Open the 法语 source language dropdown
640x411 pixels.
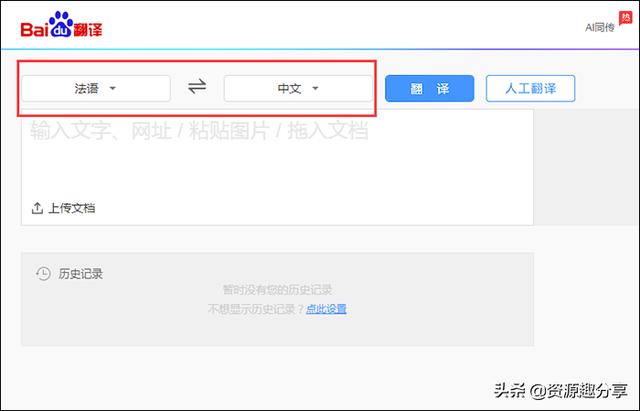[95, 88]
